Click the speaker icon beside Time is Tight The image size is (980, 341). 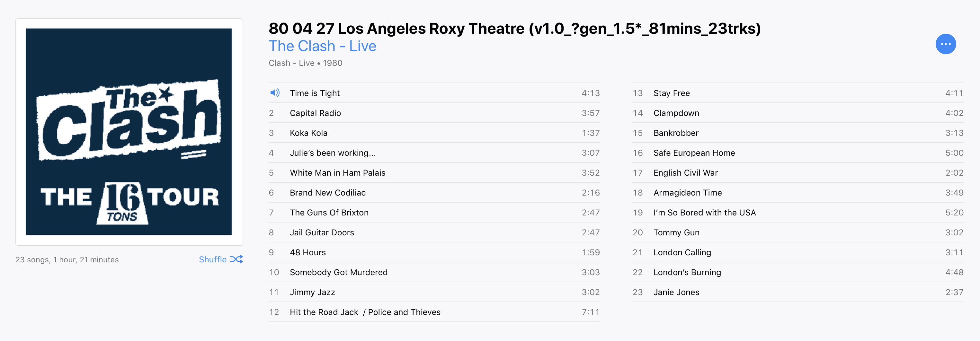coord(275,93)
